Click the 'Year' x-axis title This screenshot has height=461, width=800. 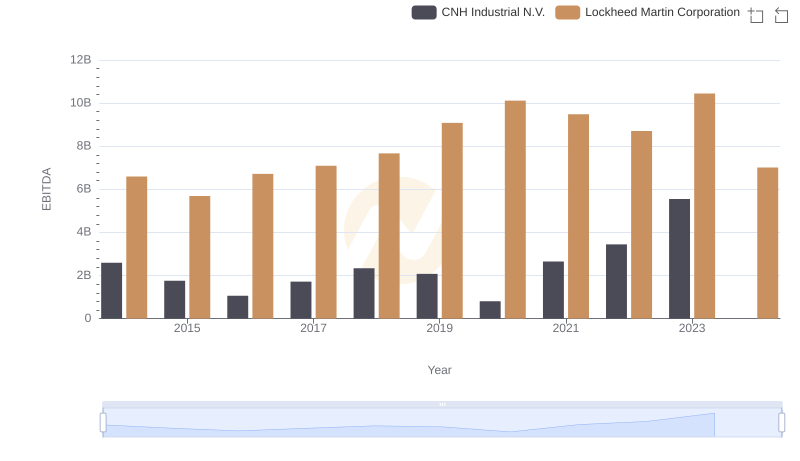(x=439, y=370)
